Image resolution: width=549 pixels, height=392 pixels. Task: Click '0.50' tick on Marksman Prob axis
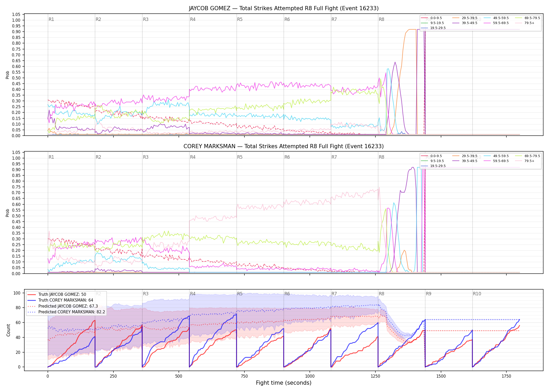point(16,216)
